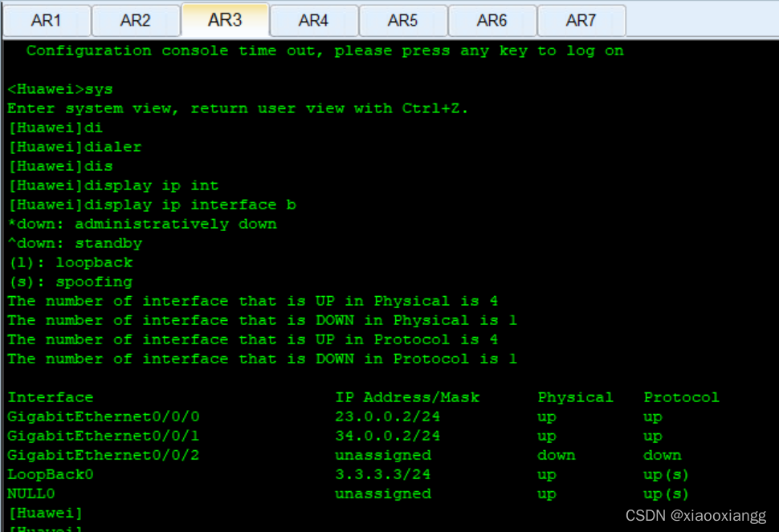Select the AR7 tab
Screen dimensions: 779x532
(x=581, y=20)
